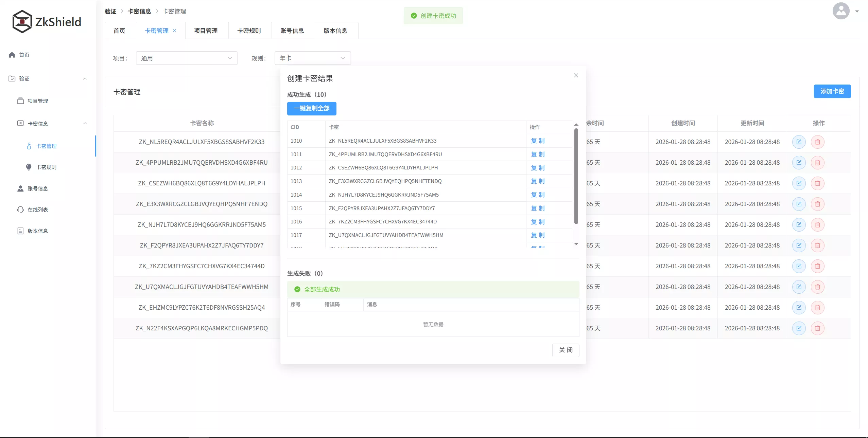This screenshot has height=438, width=868.
Task: Click the delete icon on the ZK_NL5 row
Action: (x=817, y=142)
